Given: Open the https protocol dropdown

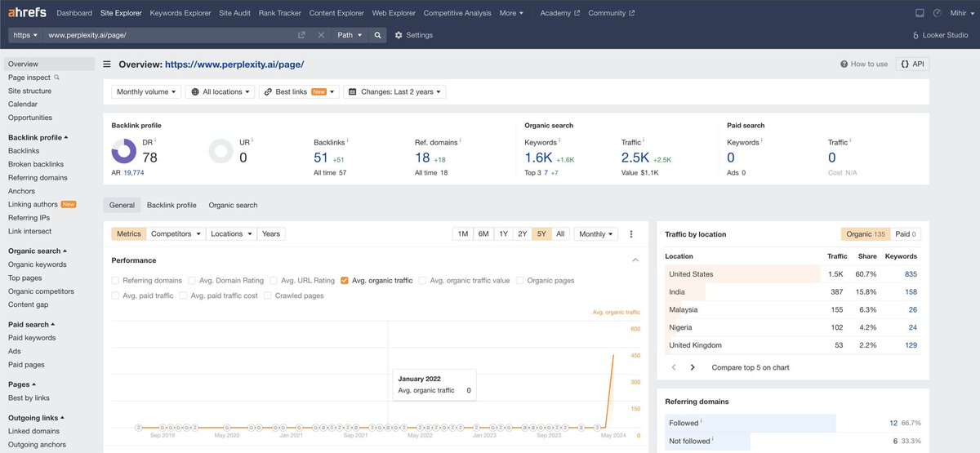Looking at the screenshot, I should click(x=25, y=35).
